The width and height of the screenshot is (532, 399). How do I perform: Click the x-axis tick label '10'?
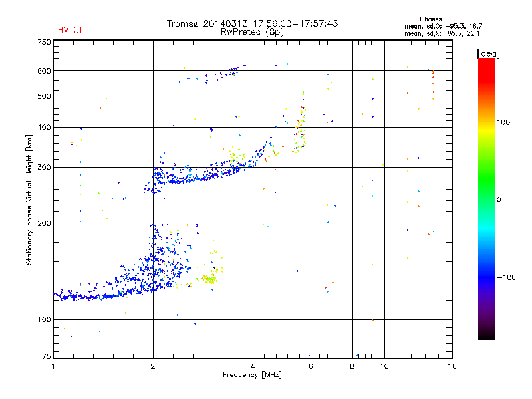click(x=384, y=366)
